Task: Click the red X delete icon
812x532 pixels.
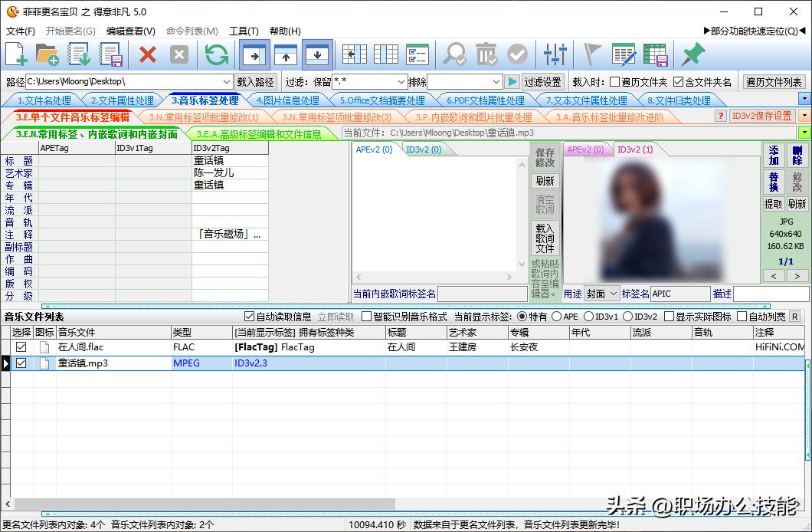Action: tap(148, 54)
